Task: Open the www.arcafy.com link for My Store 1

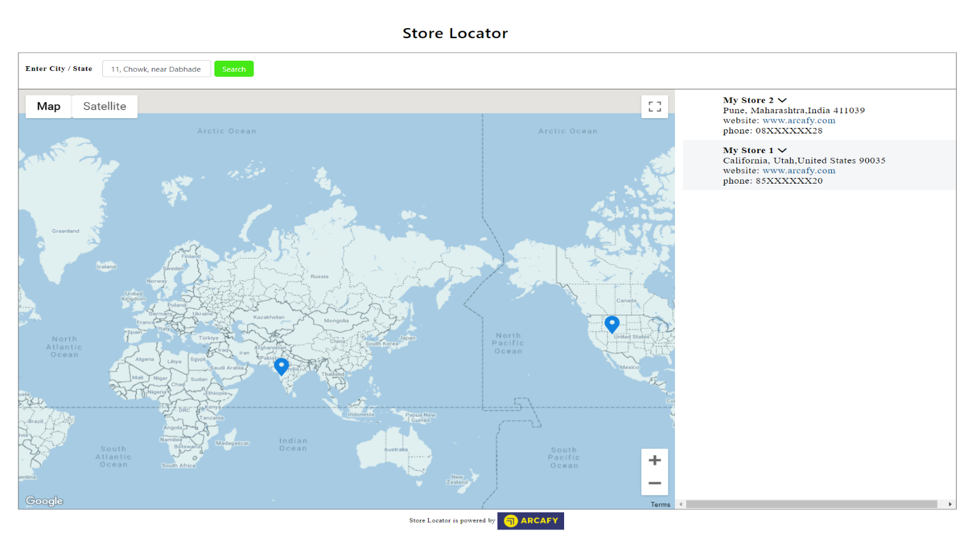Action: coord(799,170)
